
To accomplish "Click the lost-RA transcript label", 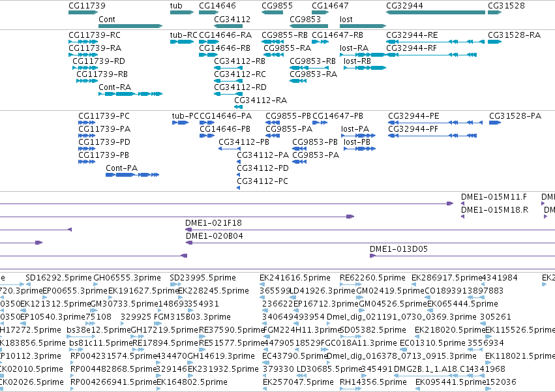I will tap(354, 48).
